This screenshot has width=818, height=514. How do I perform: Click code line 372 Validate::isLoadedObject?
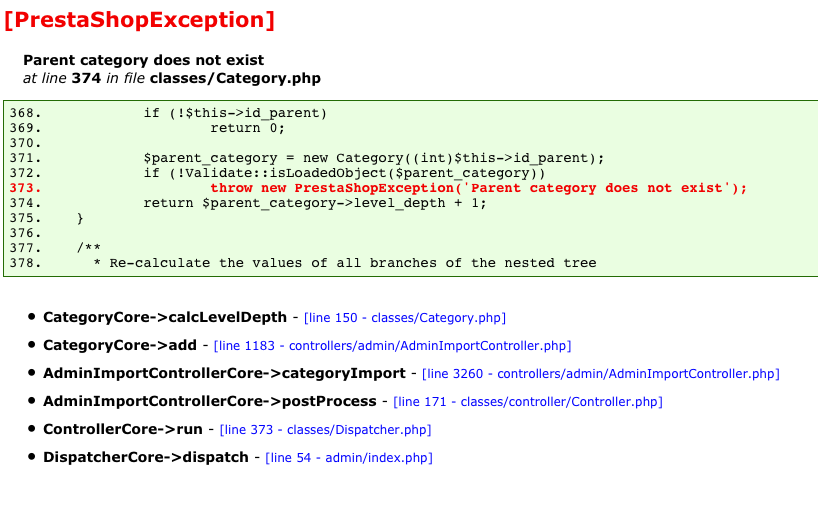pyautogui.click(x=344, y=173)
